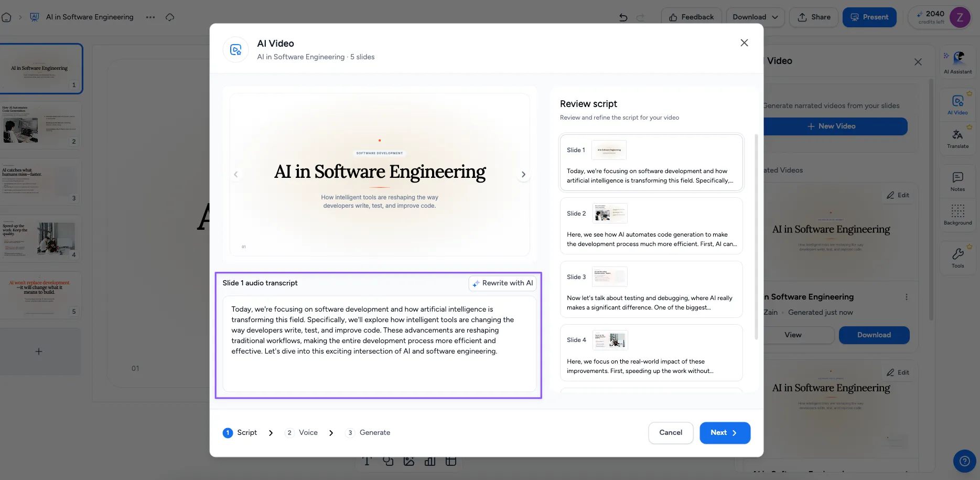The width and height of the screenshot is (980, 480).
Task: Open the Notes panel
Action: (957, 182)
